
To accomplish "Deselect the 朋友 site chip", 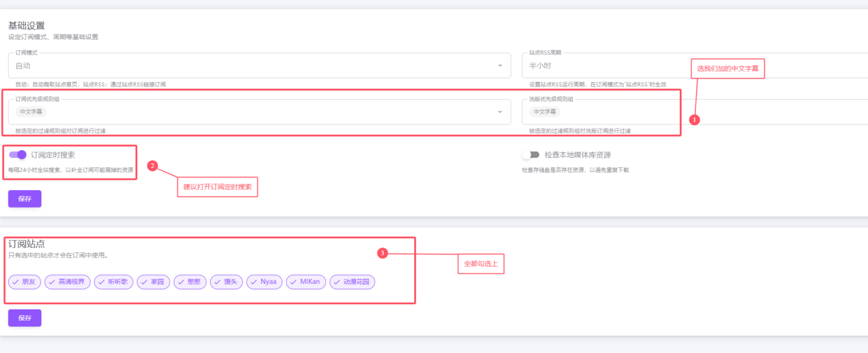I will 24,282.
